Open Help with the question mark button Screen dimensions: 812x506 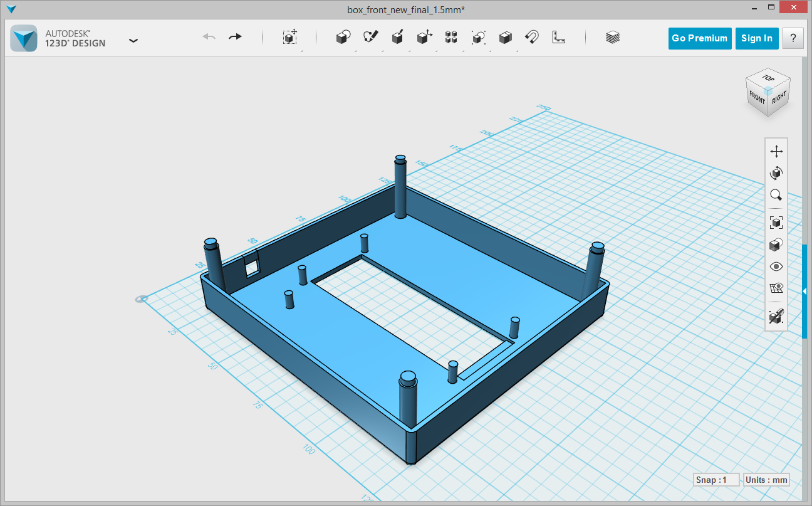tap(793, 38)
